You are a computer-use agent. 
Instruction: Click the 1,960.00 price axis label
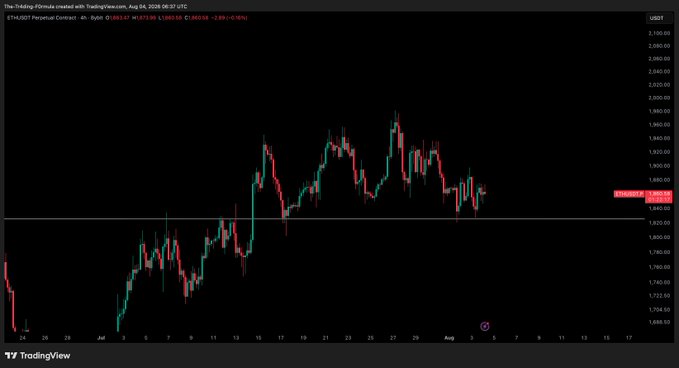pyautogui.click(x=659, y=125)
